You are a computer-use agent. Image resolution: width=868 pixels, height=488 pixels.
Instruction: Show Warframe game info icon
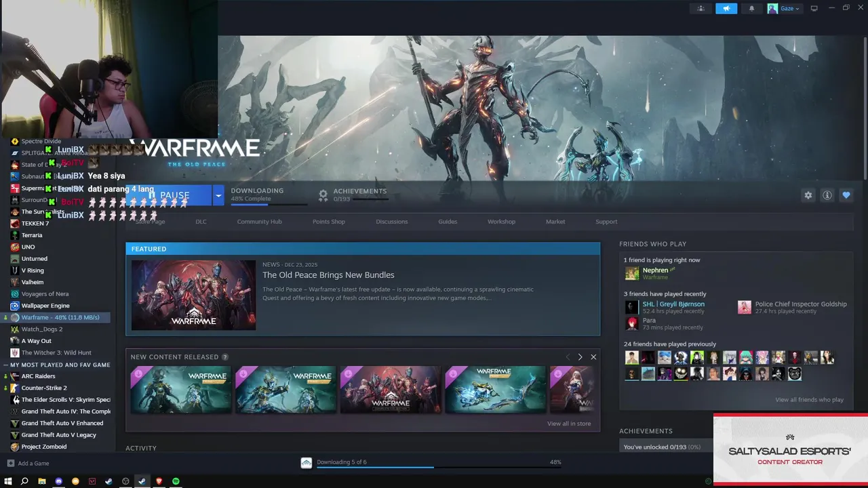827,195
